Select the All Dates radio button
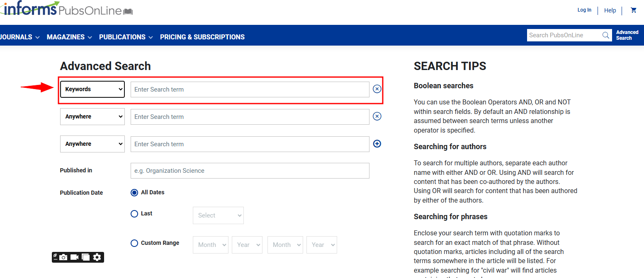The height and width of the screenshot is (278, 644). tap(134, 193)
